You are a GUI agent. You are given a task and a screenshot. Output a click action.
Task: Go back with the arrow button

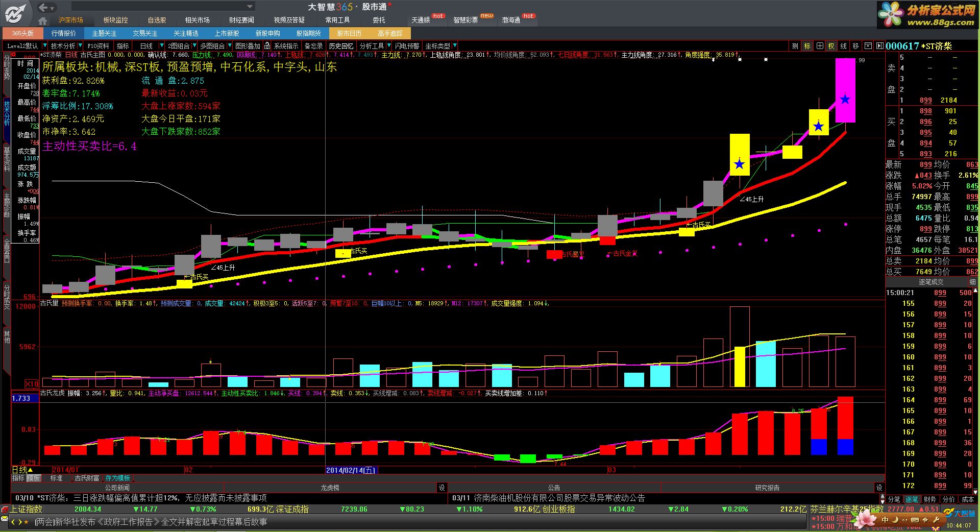(x=43, y=7)
